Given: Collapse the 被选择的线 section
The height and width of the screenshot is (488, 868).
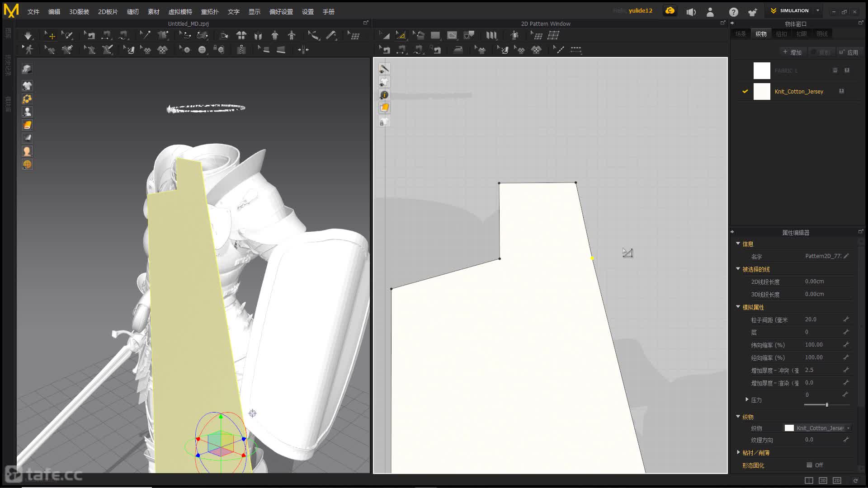Looking at the screenshot, I should pos(738,269).
